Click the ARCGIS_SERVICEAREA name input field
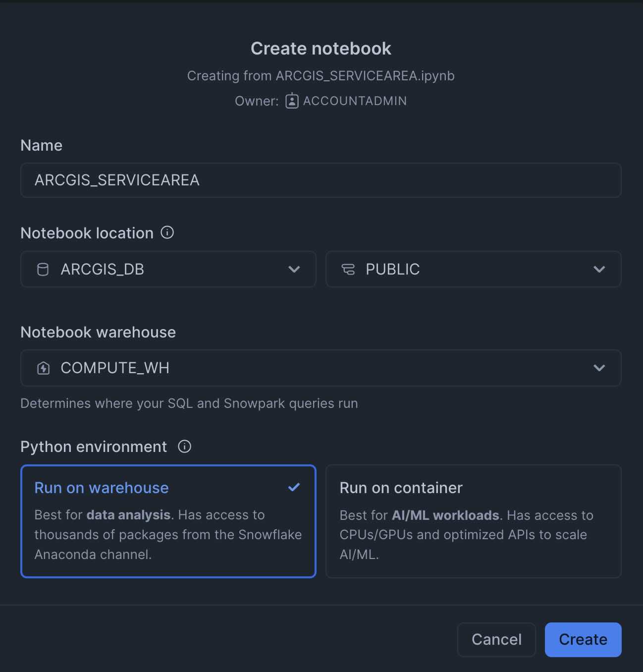 [321, 180]
